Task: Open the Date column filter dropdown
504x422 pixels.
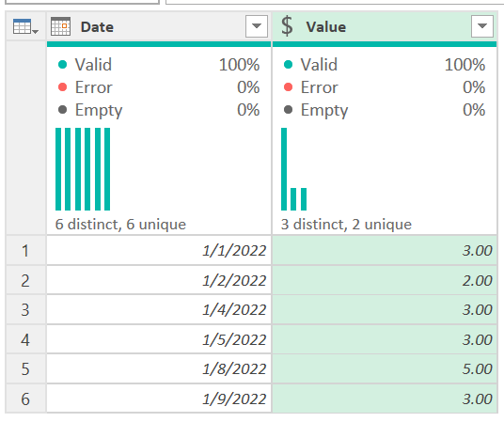Action: [x=257, y=26]
